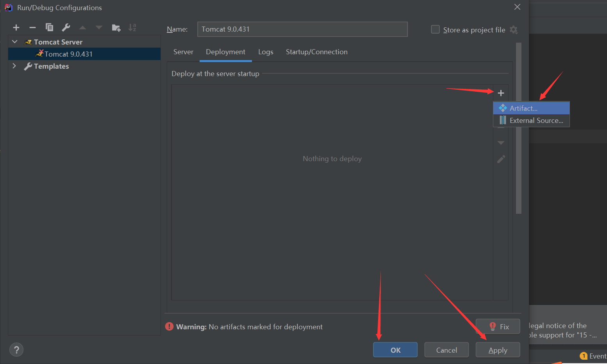Click the Deploy at the server startup label
The height and width of the screenshot is (364, 607).
[x=215, y=74]
